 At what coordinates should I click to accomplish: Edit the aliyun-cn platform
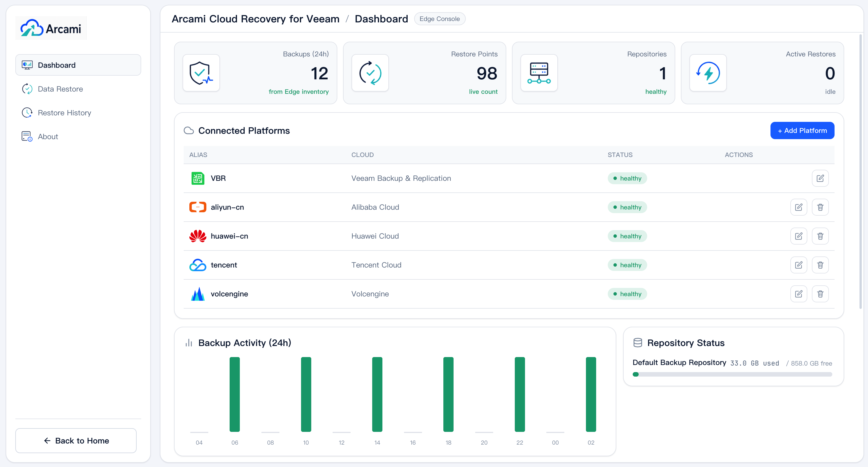(799, 207)
